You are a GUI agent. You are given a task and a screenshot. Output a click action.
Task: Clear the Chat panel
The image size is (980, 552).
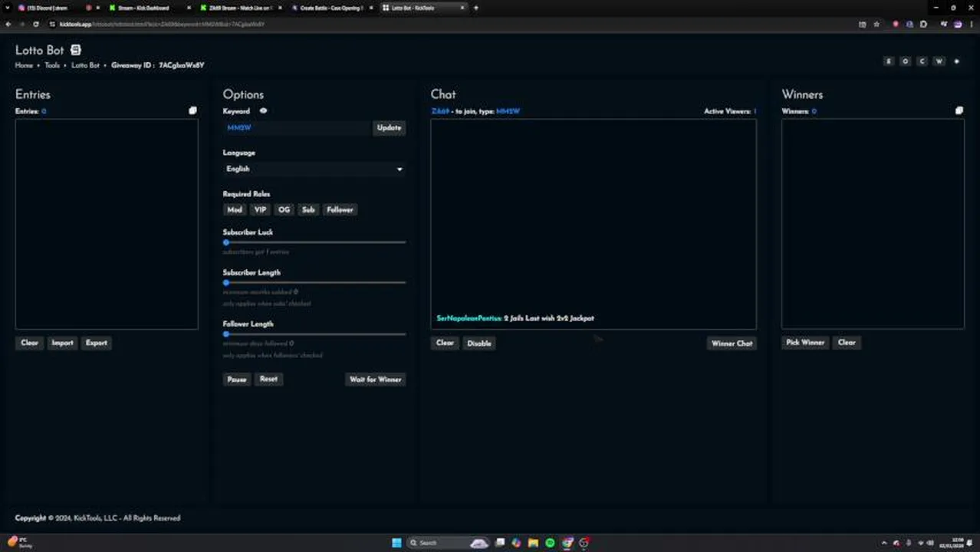(445, 343)
